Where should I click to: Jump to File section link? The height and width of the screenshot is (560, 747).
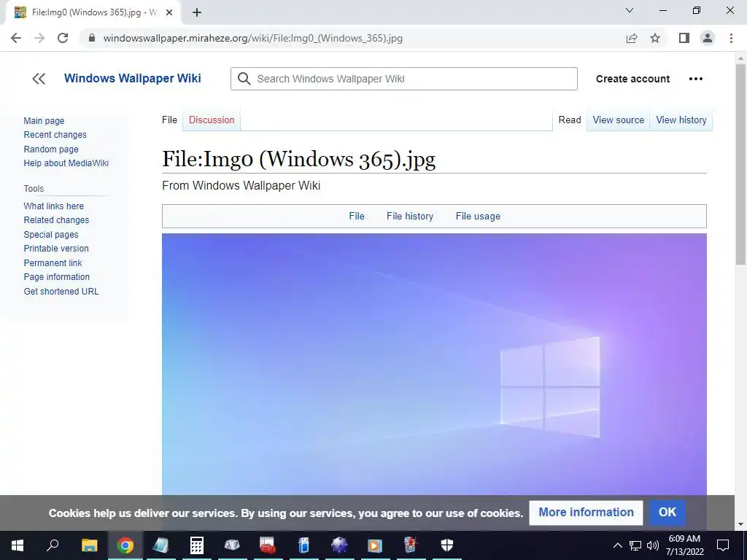(356, 216)
